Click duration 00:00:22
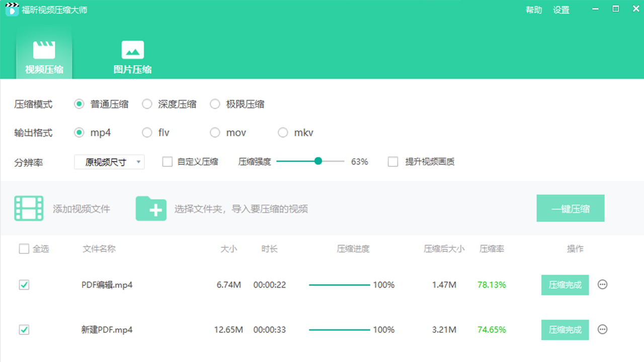The height and width of the screenshot is (362, 644). click(270, 285)
